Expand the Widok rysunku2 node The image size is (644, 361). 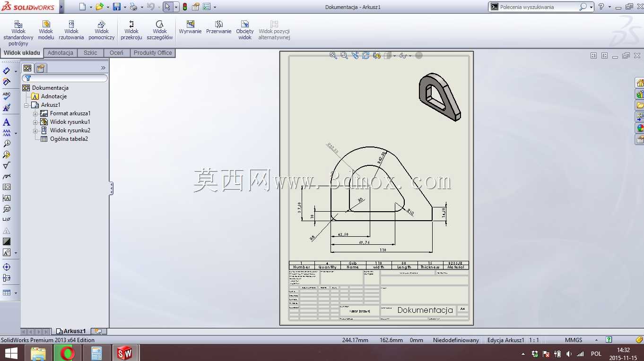[35, 130]
